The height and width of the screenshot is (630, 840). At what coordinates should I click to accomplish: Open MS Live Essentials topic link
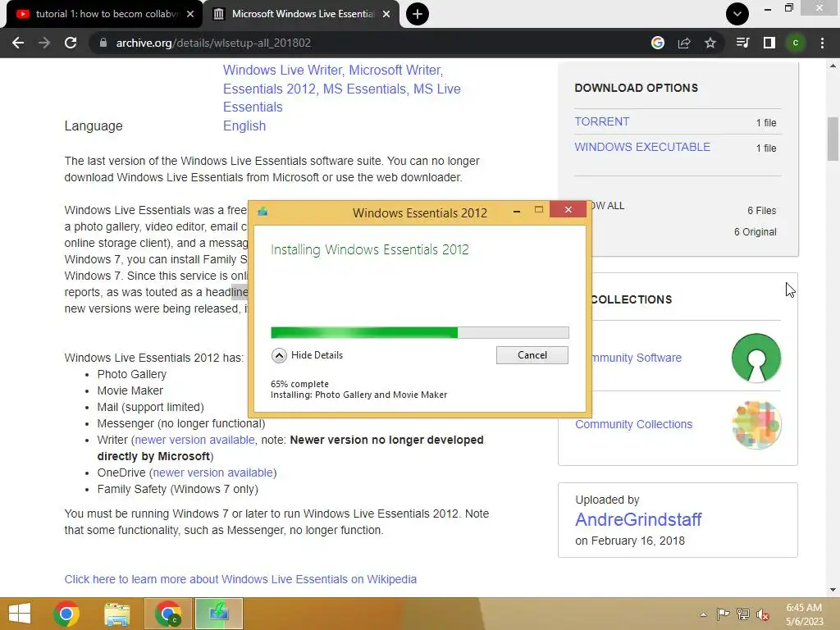coord(342,98)
